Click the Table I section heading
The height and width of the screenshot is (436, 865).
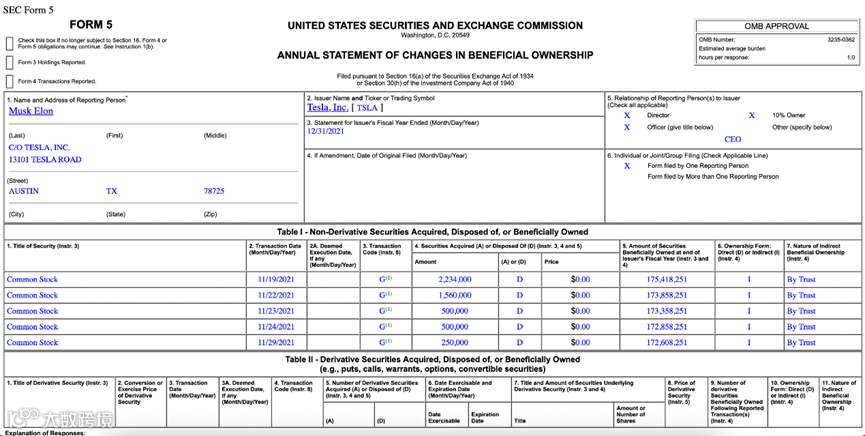click(x=432, y=232)
